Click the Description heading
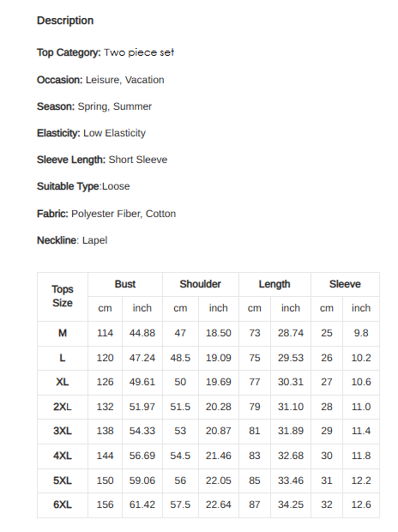The width and height of the screenshot is (398, 532). (x=65, y=21)
